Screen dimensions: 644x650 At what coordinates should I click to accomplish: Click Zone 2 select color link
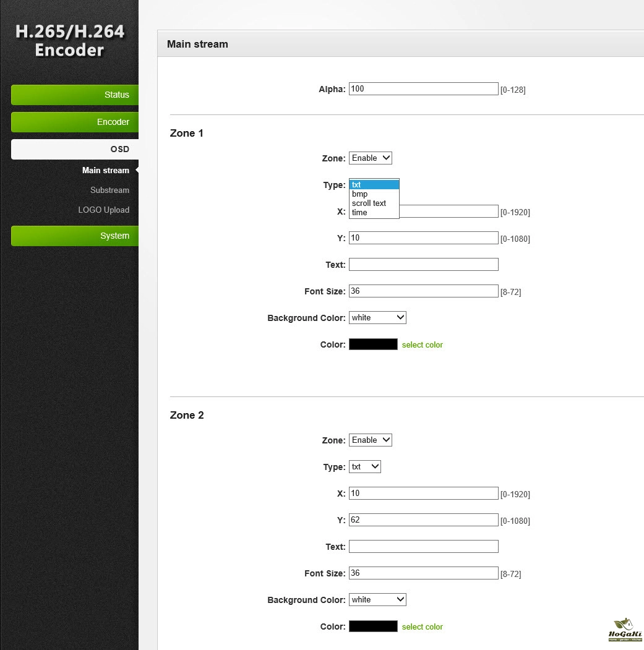coord(422,626)
